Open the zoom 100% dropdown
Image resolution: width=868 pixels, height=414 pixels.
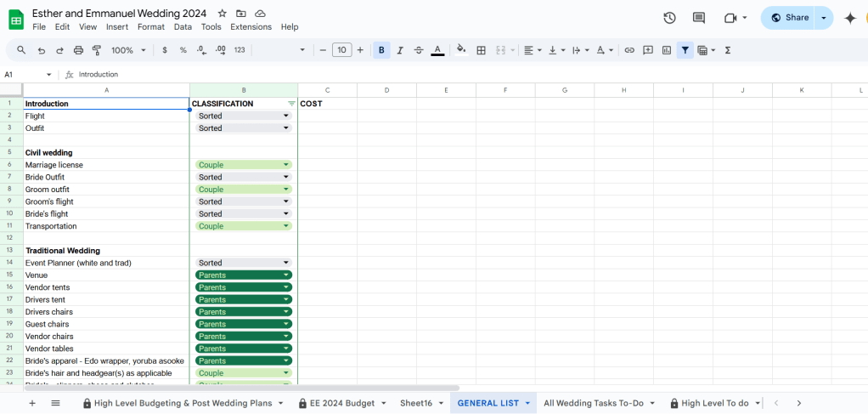(x=127, y=50)
